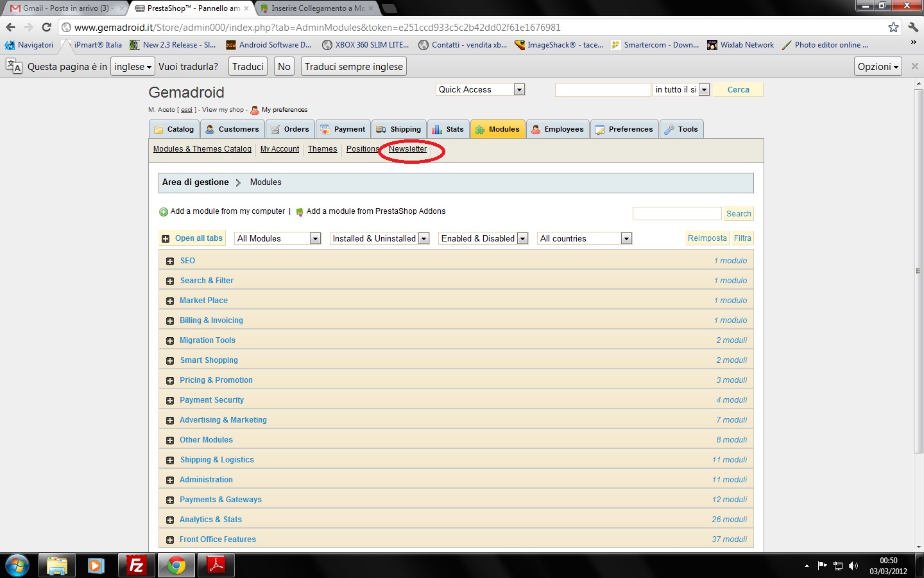Expand Billing & Invoicing plus icon
Image resolution: width=924 pixels, height=578 pixels.
[170, 321]
